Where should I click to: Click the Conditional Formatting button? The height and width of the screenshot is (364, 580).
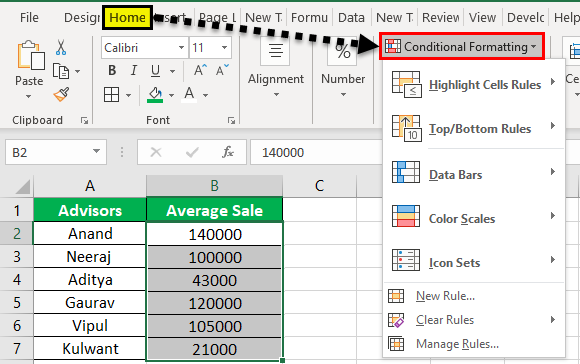[x=462, y=47]
